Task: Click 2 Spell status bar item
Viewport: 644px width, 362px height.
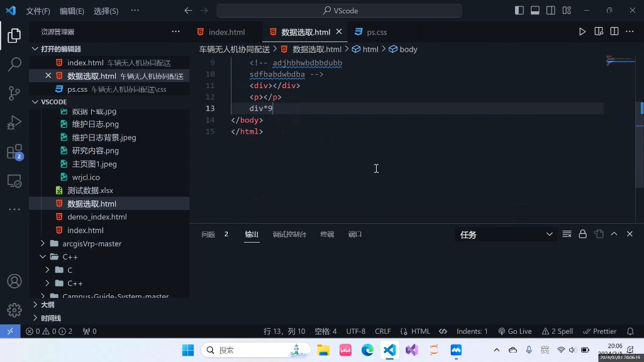Action: coord(557,331)
